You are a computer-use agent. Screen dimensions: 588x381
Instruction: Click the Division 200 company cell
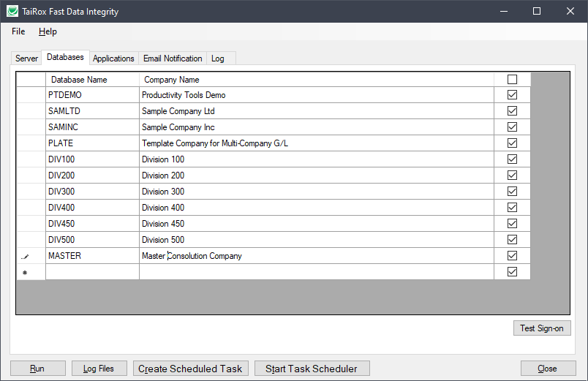point(317,176)
